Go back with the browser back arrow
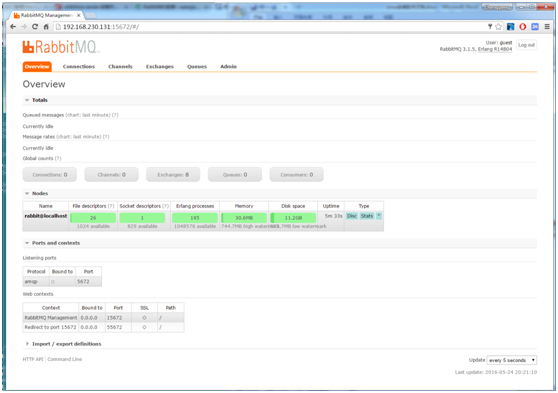Screen dimensions: 558x393 [13, 27]
